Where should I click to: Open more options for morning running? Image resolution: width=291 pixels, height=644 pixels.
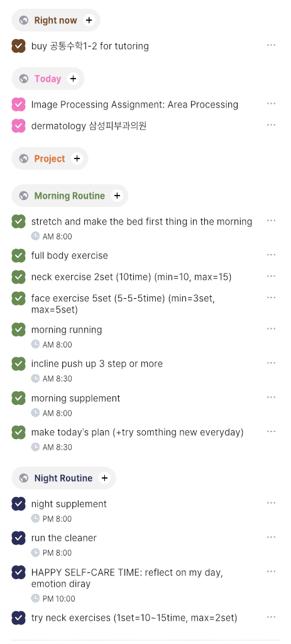[271, 328]
